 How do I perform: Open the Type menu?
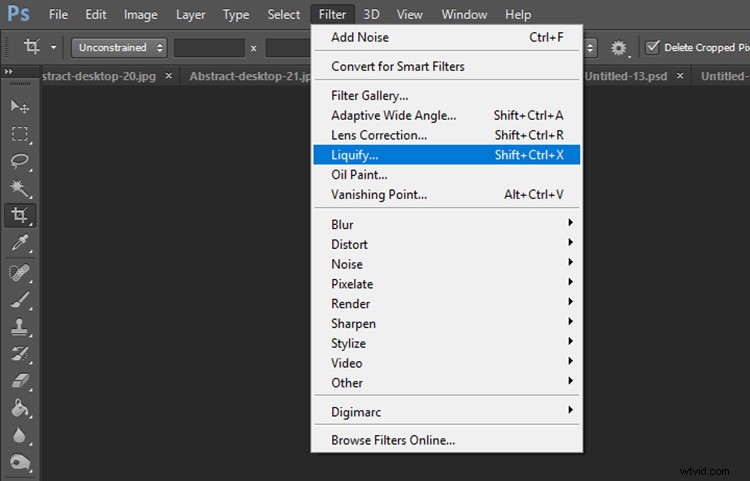[236, 15]
